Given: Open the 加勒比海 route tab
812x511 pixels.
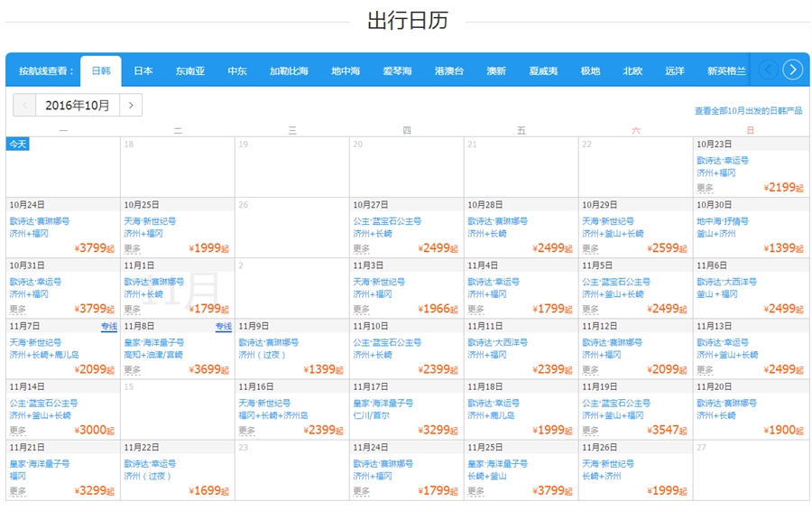Looking at the screenshot, I should [x=289, y=71].
